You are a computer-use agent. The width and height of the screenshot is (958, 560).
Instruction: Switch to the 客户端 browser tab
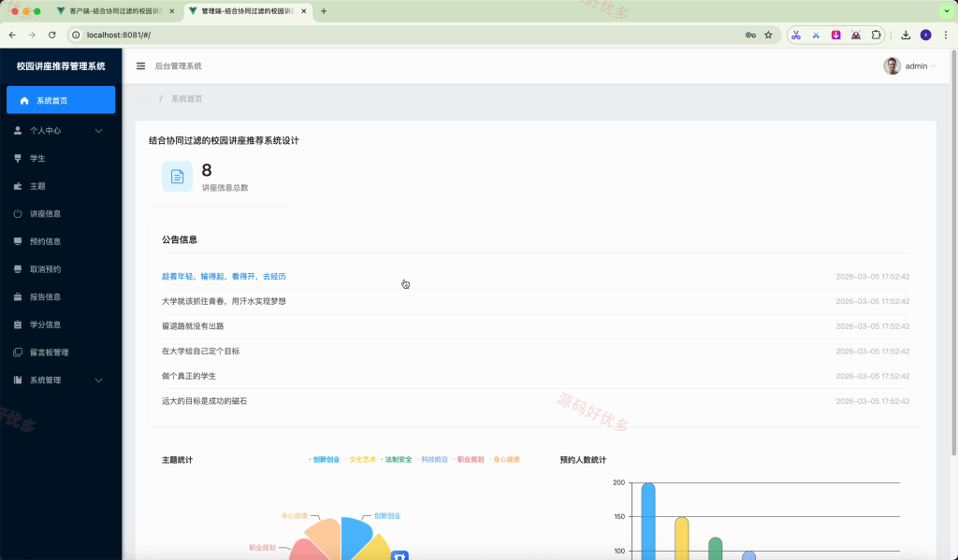(x=115, y=11)
